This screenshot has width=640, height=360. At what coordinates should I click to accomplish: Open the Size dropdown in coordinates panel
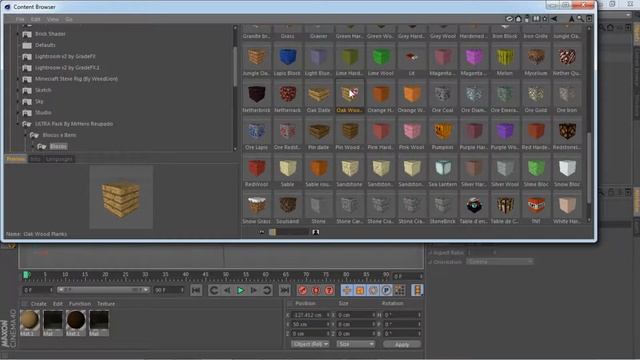pyautogui.click(x=356, y=344)
